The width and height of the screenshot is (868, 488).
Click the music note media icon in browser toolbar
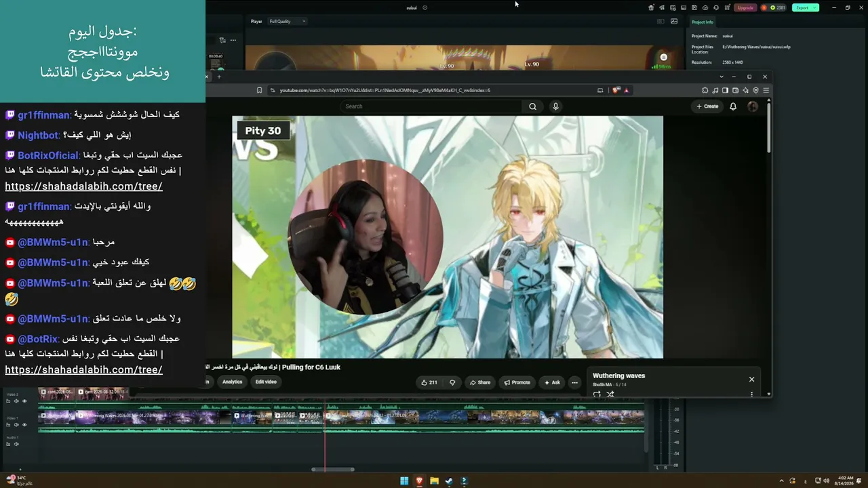point(715,90)
